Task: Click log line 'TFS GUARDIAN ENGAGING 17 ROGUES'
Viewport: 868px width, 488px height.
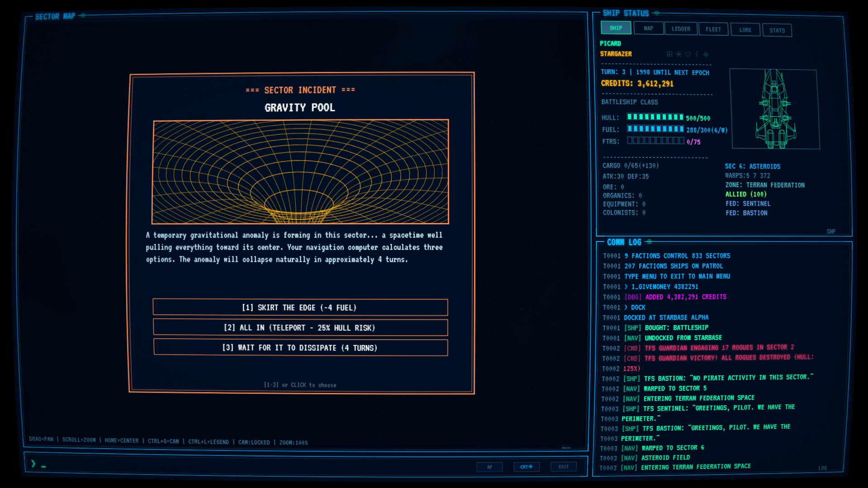Action: [x=719, y=348]
